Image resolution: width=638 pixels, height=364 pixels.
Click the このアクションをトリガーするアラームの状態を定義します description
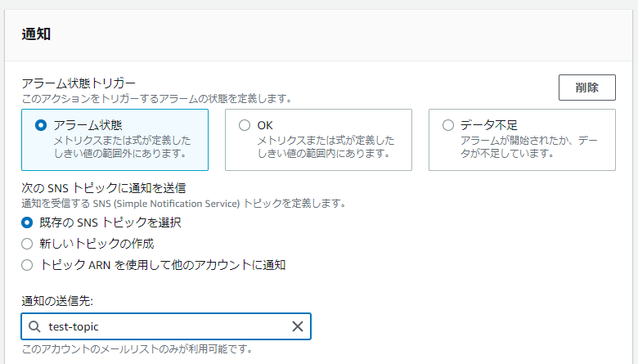(x=157, y=98)
